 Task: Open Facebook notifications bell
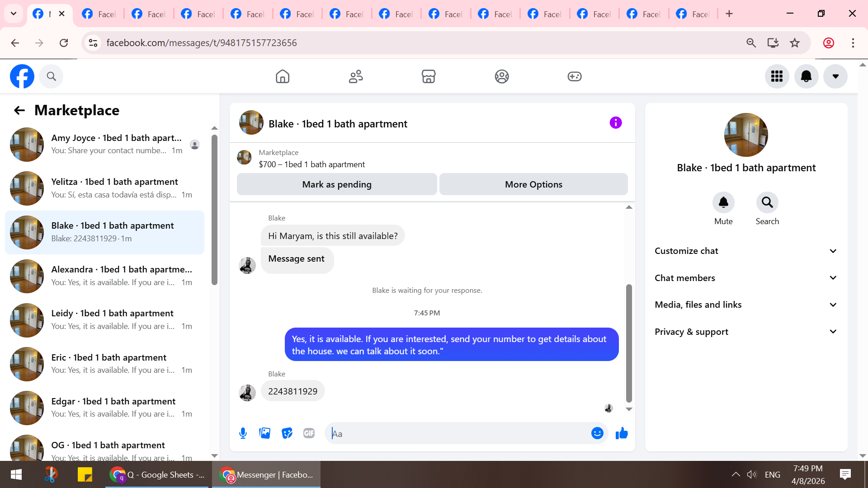pyautogui.click(x=806, y=76)
